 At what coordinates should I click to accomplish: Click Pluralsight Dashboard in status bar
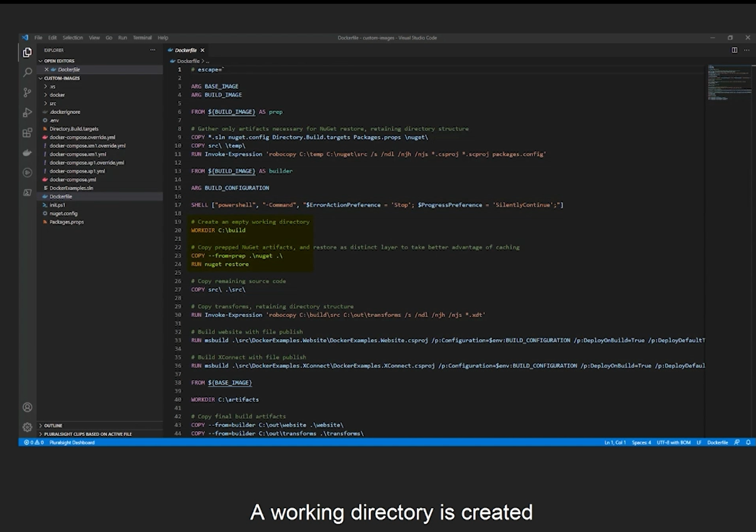coord(72,442)
